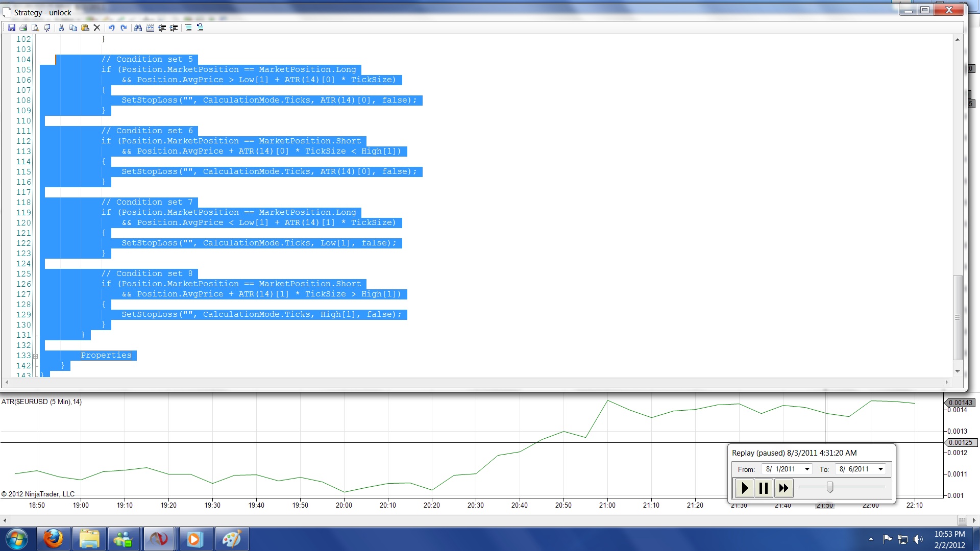This screenshot has height=551, width=980.
Task: Click the system tray volume icon
Action: click(918, 539)
